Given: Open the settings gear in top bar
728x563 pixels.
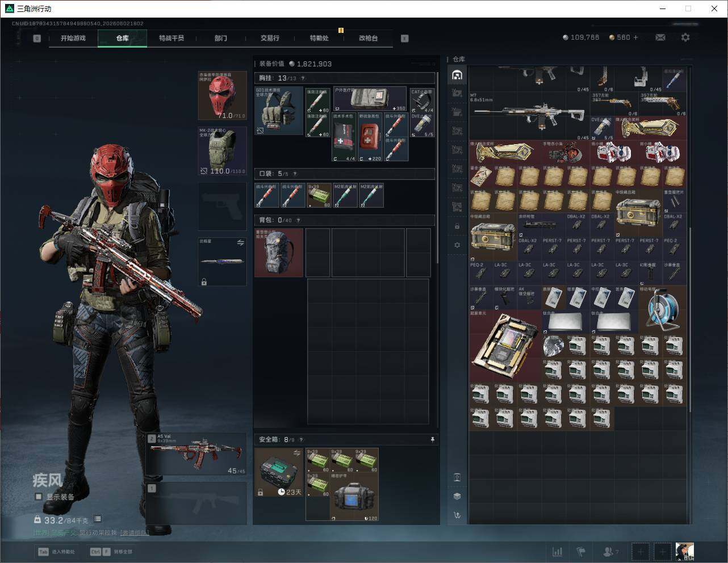Looking at the screenshot, I should tap(685, 37).
